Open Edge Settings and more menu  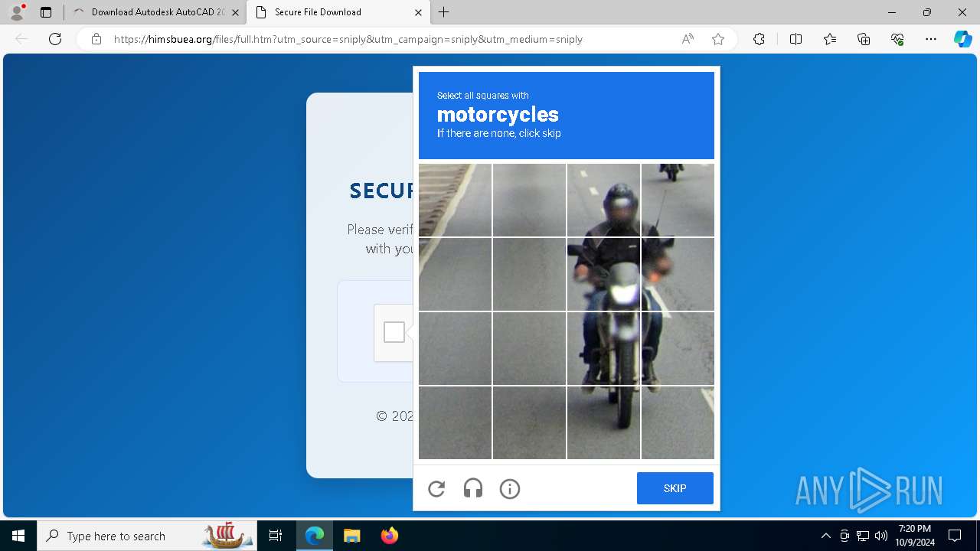pyautogui.click(x=931, y=39)
